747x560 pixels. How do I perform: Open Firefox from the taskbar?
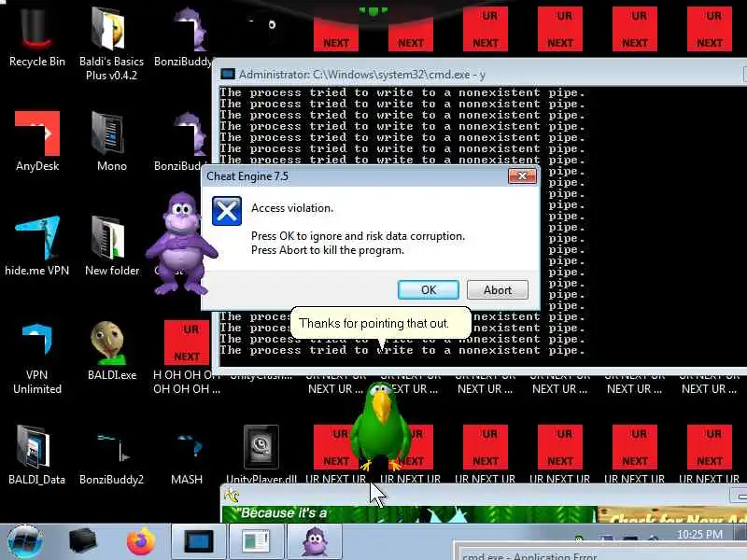(141, 542)
